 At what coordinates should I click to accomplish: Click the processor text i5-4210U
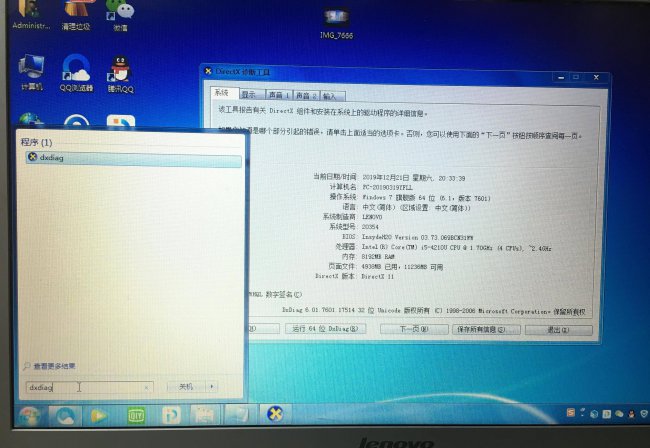tap(456, 247)
